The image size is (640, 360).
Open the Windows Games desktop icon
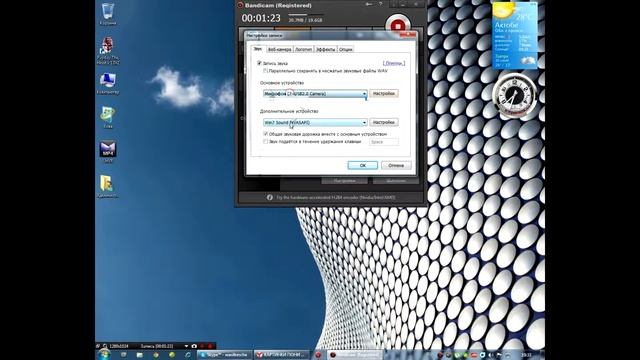tap(108, 118)
